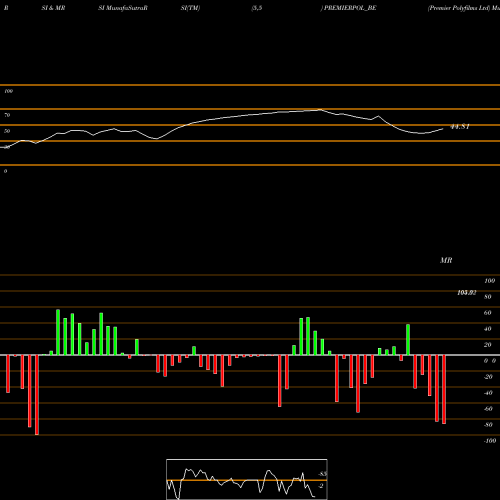This screenshot has height=500, width=500.
Task: Open the mini overview chart thumbnail
Action: point(247,479)
